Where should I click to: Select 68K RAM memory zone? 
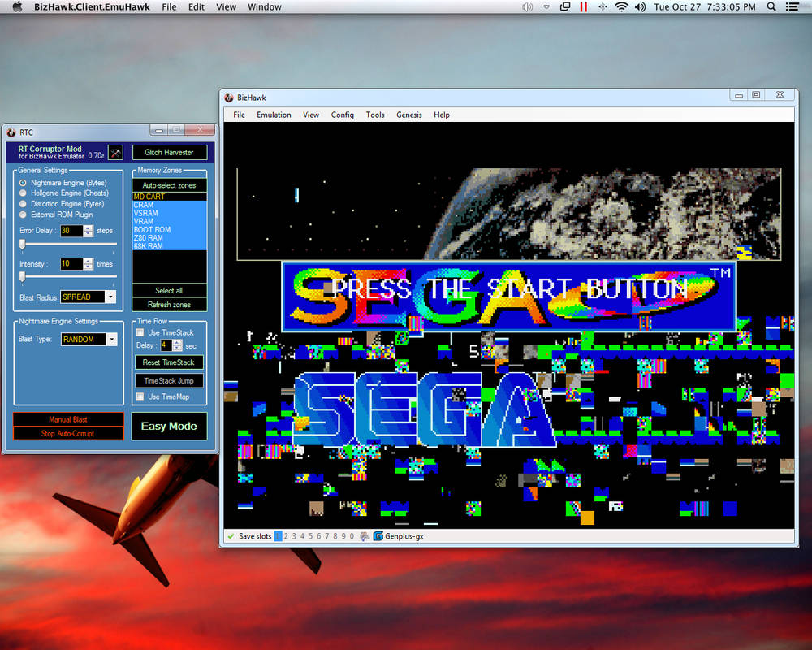click(x=170, y=246)
